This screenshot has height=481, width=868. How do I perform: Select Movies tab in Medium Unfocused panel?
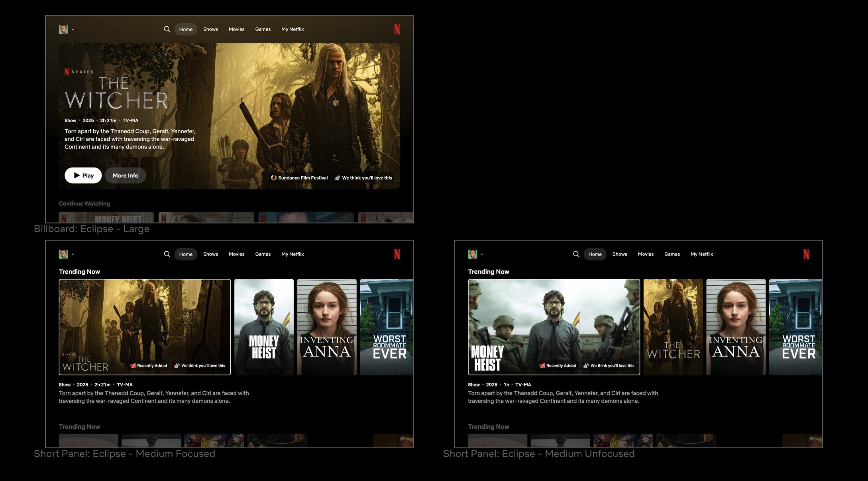[646, 254]
